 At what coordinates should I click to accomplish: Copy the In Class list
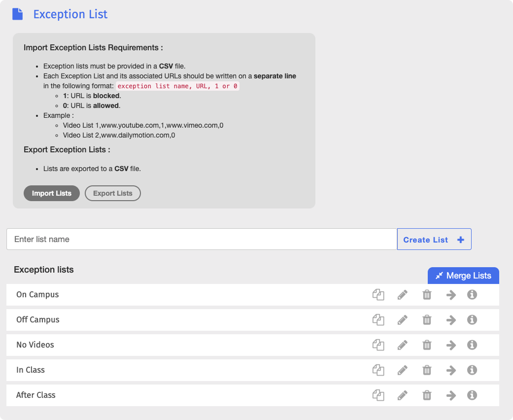pos(378,370)
